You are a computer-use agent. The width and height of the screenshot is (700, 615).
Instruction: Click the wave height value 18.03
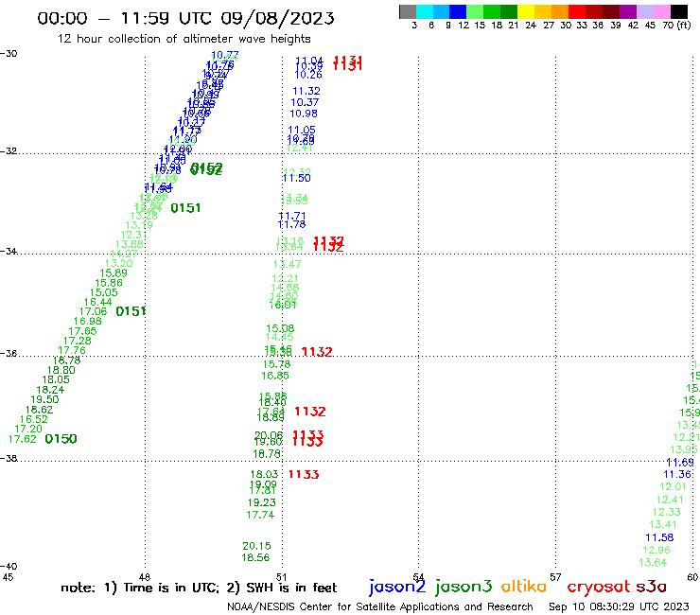[264, 474]
